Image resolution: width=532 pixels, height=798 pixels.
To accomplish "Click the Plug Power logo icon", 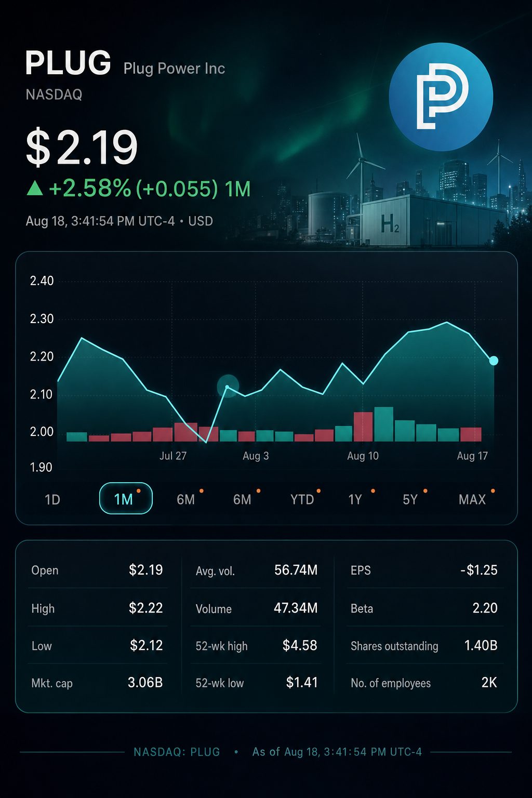I will (x=441, y=97).
